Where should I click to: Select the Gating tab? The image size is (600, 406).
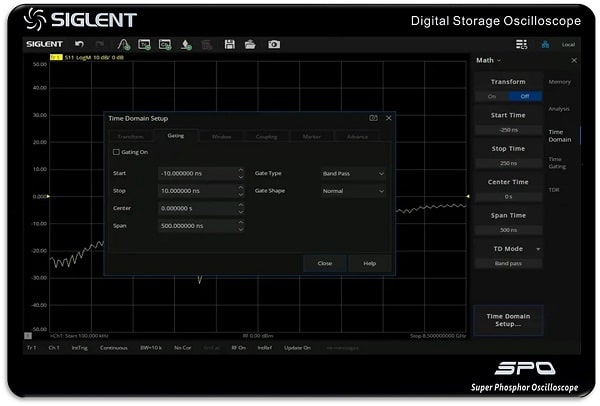tap(176, 136)
